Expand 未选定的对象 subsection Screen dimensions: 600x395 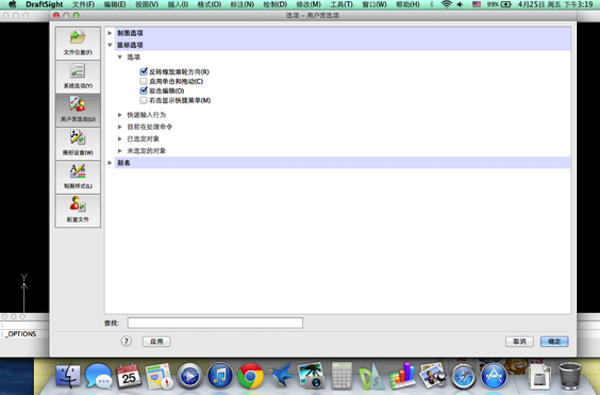(120, 151)
